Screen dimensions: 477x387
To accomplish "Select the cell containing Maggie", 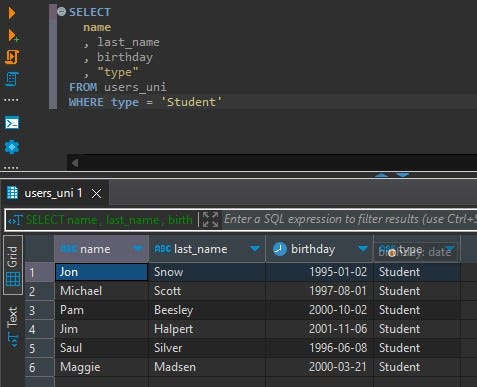I will pyautogui.click(x=101, y=367).
